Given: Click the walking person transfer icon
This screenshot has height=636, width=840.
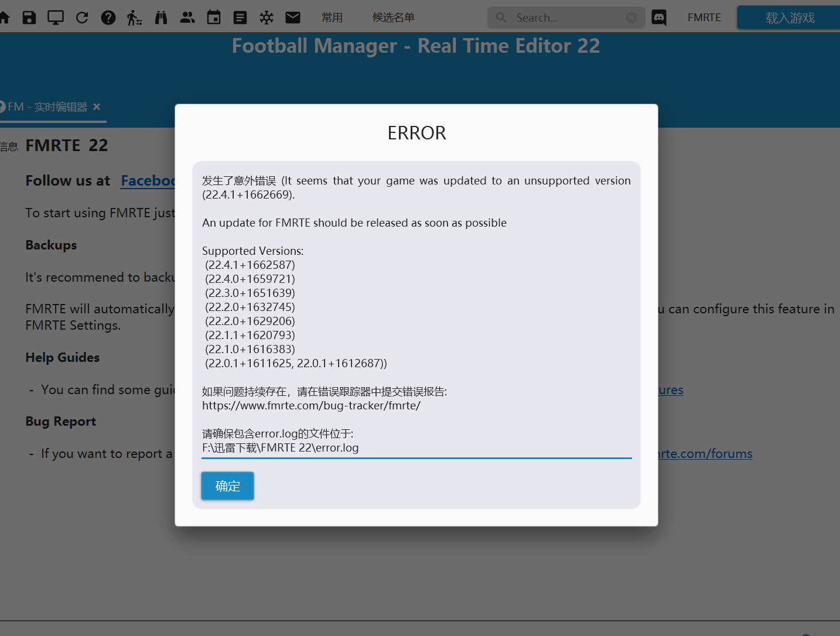Looking at the screenshot, I should tap(134, 18).
